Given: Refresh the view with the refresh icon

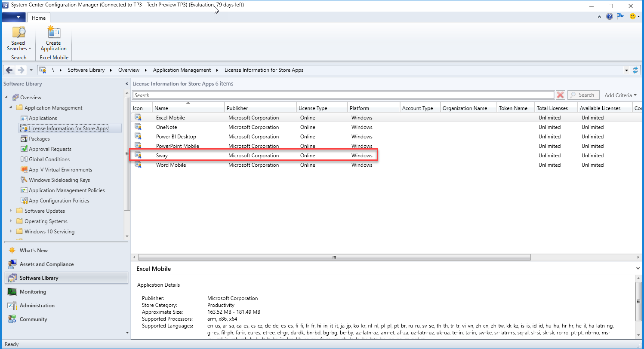Looking at the screenshot, I should point(635,70).
